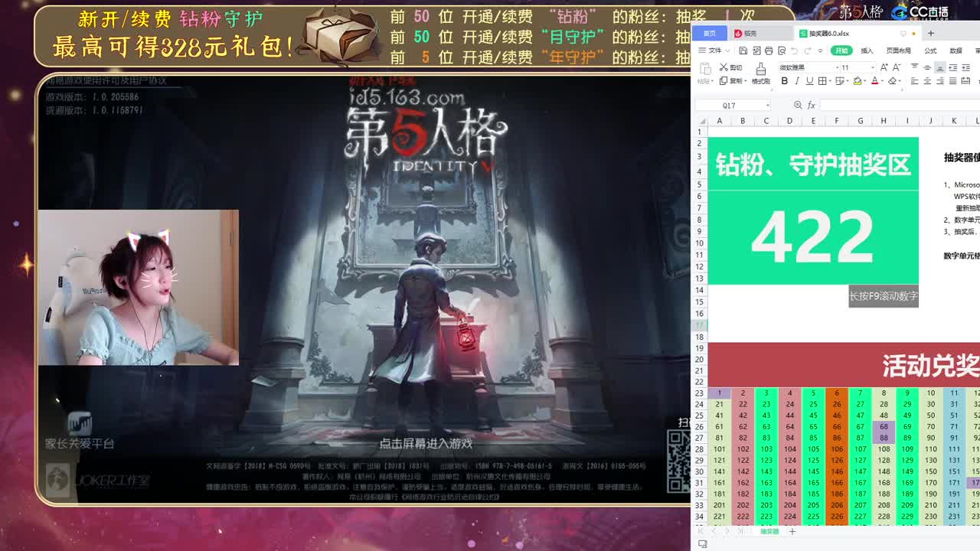This screenshot has width=980, height=551.
Task: Click the Copy (复制) icon
Action: click(x=724, y=81)
